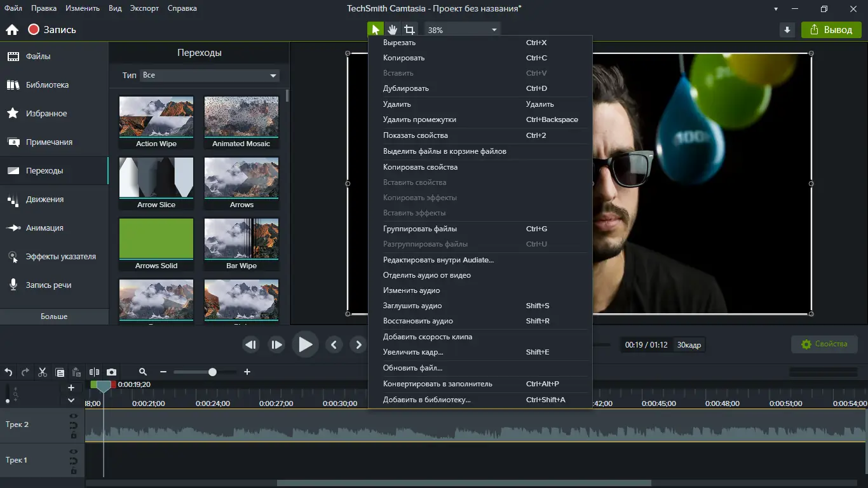Activate the Pan hand tool
868x488 pixels.
point(393,30)
